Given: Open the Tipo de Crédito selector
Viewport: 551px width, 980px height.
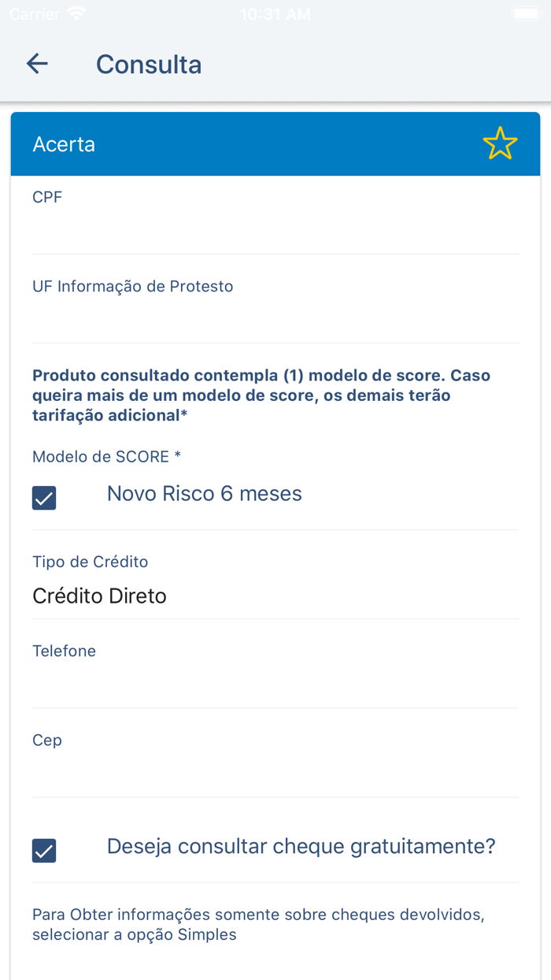Looking at the screenshot, I should (275, 587).
